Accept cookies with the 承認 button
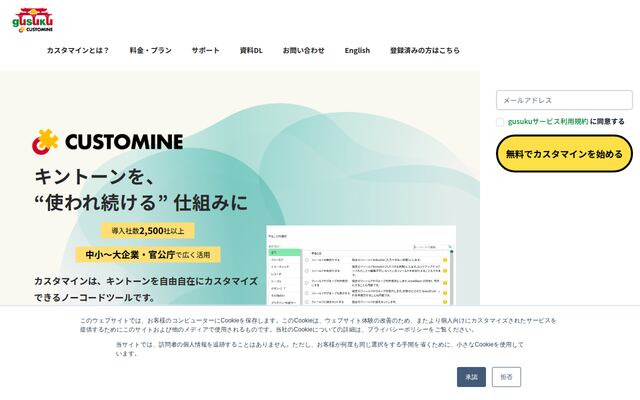Image resolution: width=640 pixels, height=400 pixels. 471,377
